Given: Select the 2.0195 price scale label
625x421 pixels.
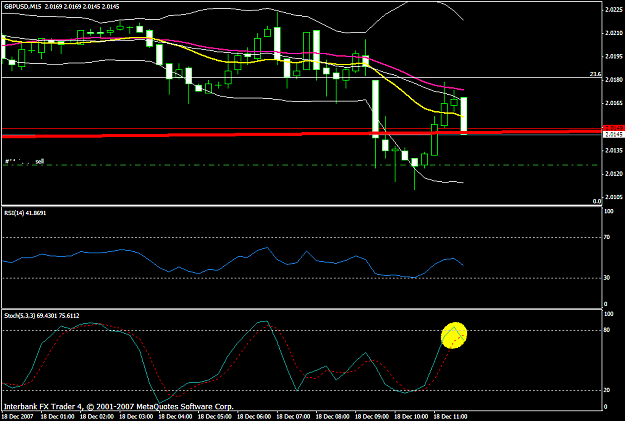Looking at the screenshot, I should 614,57.
